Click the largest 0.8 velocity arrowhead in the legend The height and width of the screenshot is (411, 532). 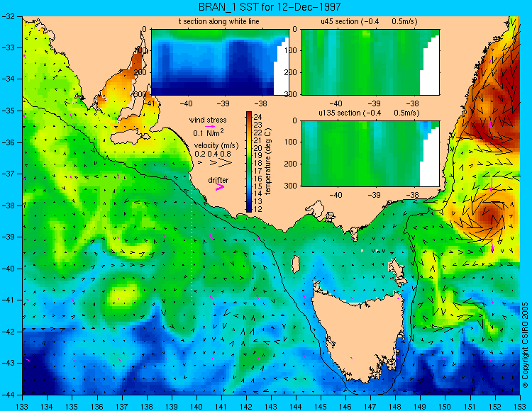(226, 163)
